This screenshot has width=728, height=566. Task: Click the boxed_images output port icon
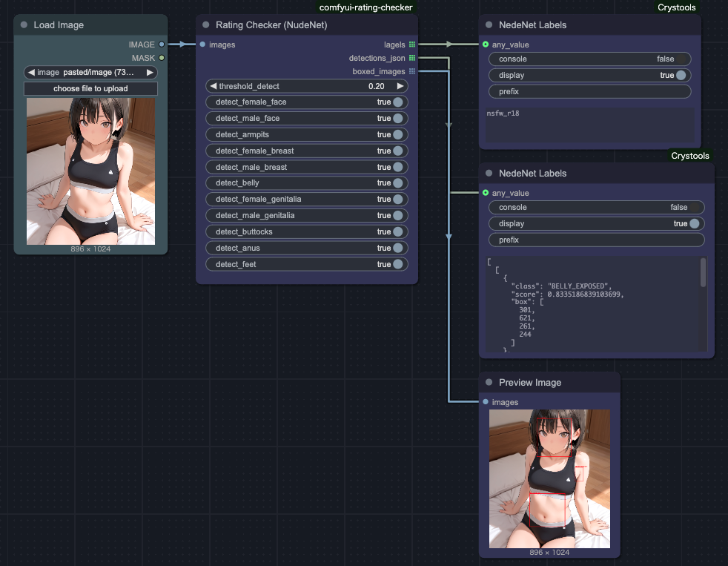(x=412, y=71)
